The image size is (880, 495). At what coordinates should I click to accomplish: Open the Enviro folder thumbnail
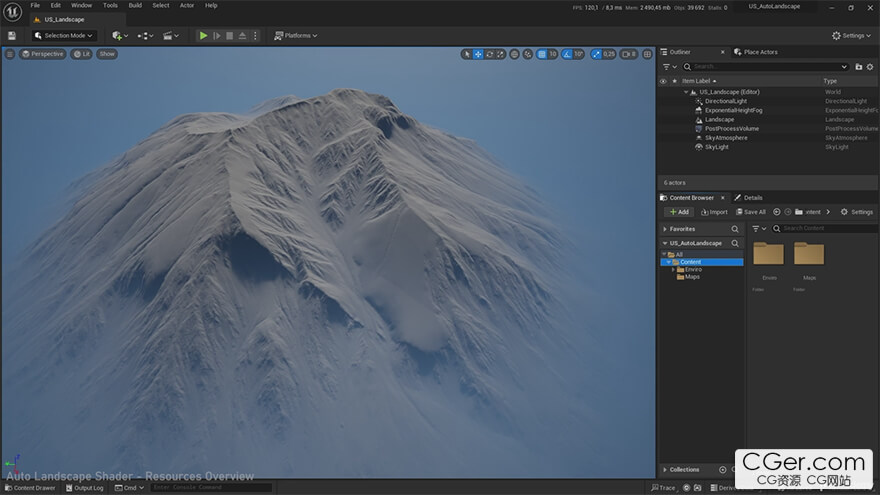769,254
